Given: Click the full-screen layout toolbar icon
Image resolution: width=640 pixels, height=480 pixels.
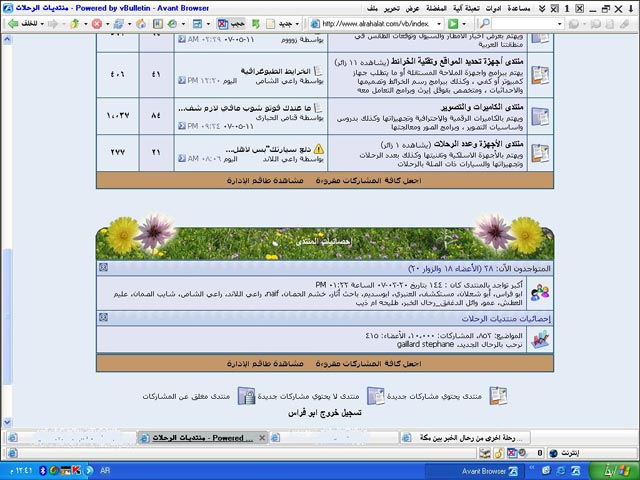Looking at the screenshot, I should 197,24.
